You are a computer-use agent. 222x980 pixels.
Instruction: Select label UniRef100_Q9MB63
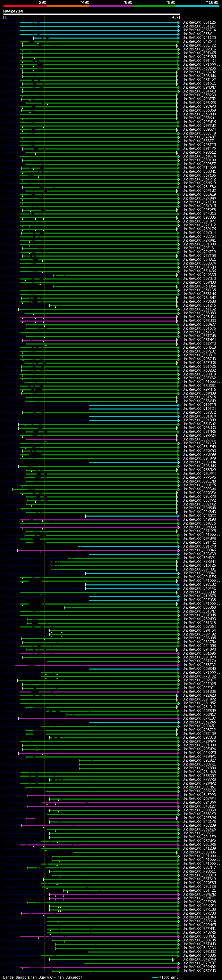pos(199,527)
